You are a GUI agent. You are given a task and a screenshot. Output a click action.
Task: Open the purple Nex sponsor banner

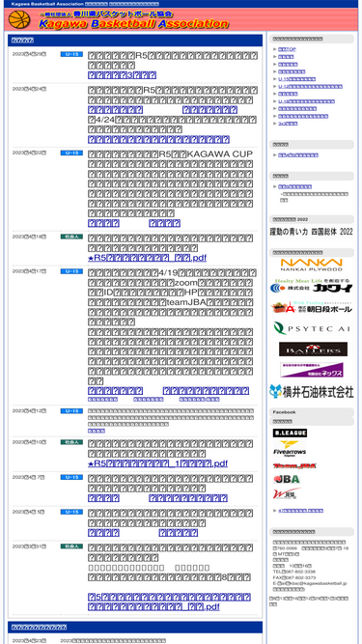pos(312,370)
